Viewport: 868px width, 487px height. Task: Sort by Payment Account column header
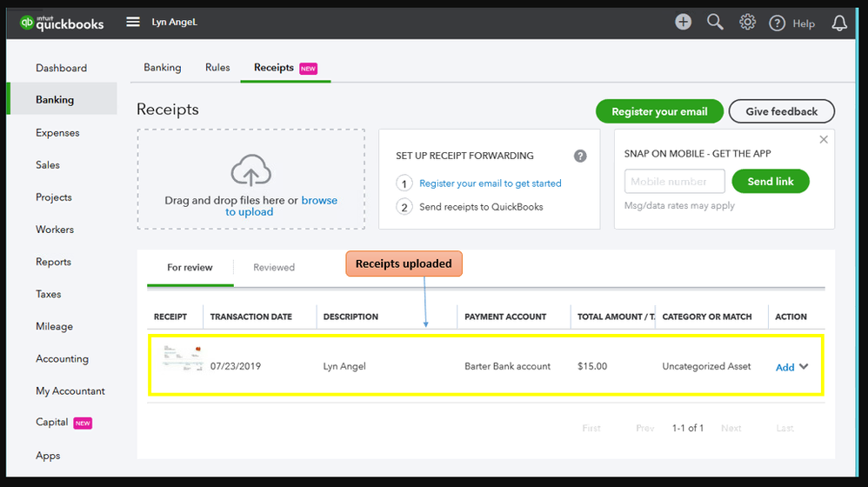click(504, 317)
